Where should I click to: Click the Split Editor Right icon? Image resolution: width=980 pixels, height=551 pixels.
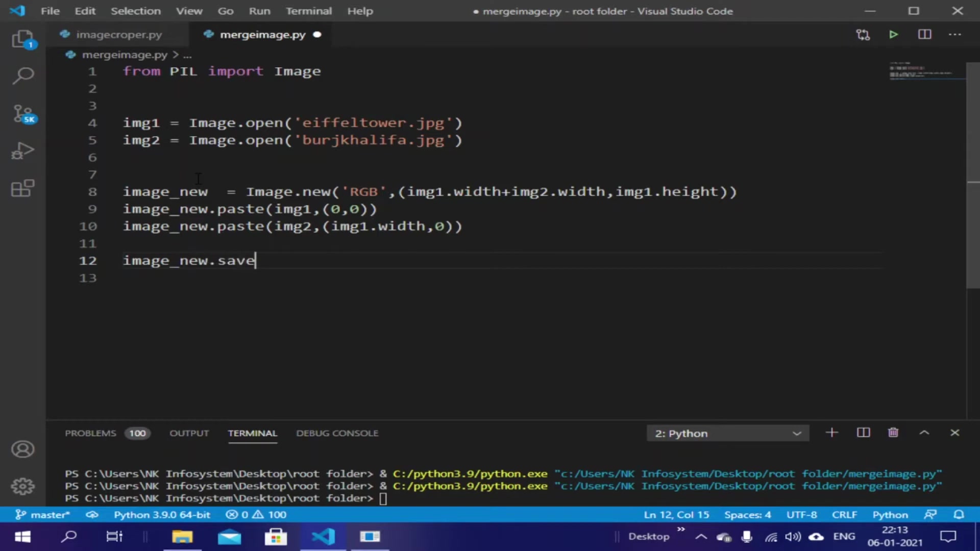(924, 35)
